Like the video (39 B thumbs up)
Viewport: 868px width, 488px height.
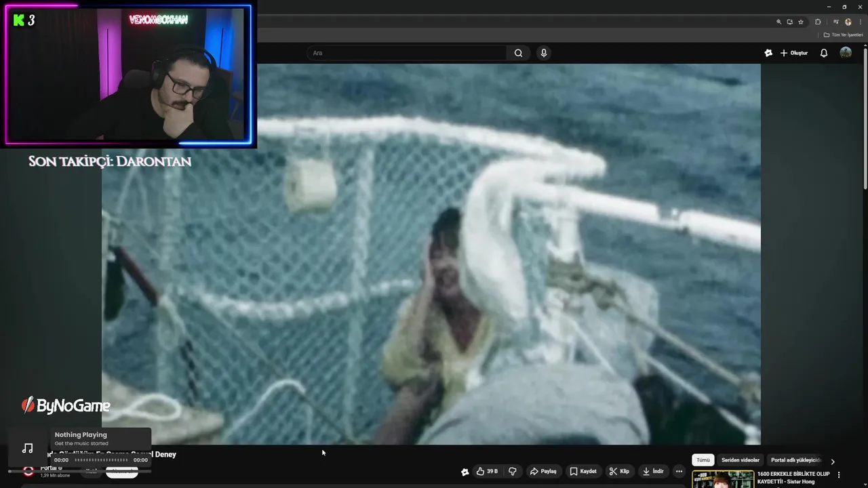(487, 471)
